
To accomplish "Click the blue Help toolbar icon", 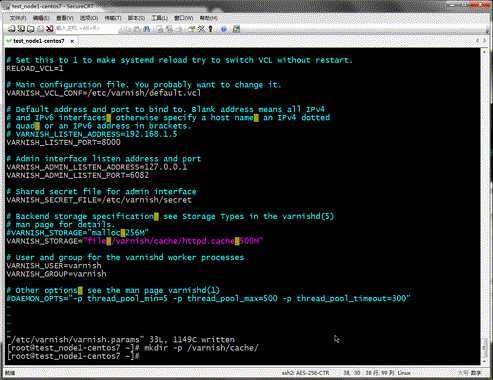I will 224,29.
